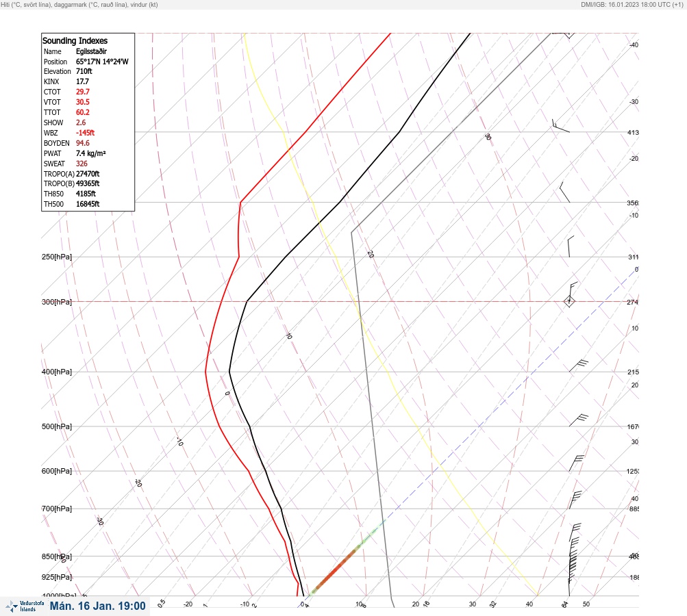The width and height of the screenshot is (687, 616).
Task: Click the WBZ value -145ft
Action: click(85, 133)
